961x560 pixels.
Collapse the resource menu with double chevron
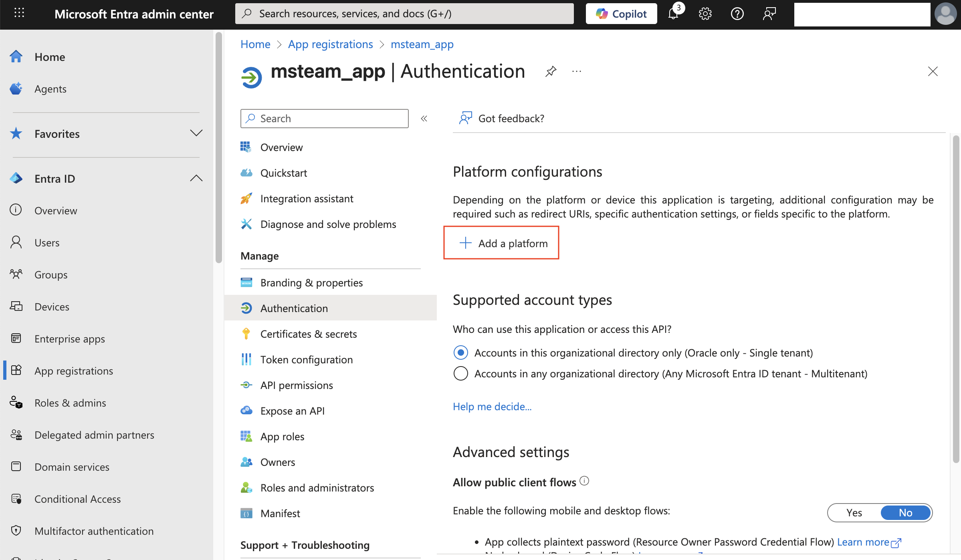point(424,119)
